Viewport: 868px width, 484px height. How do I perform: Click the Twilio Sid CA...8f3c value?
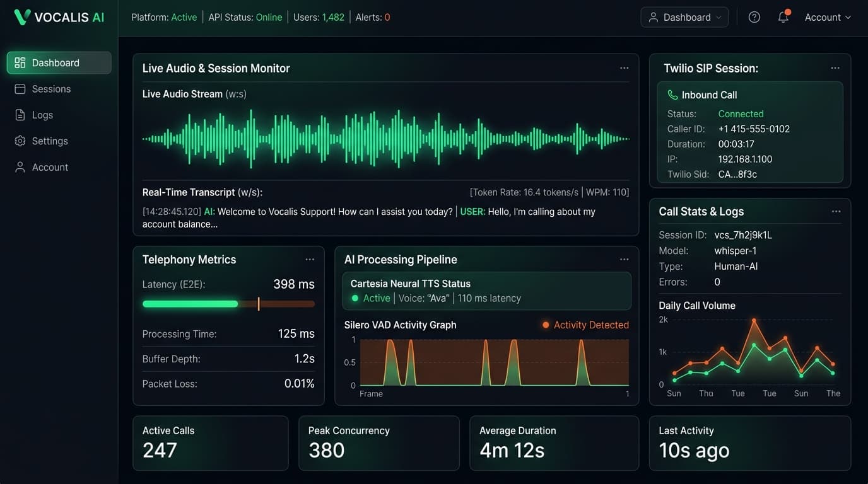[737, 175]
